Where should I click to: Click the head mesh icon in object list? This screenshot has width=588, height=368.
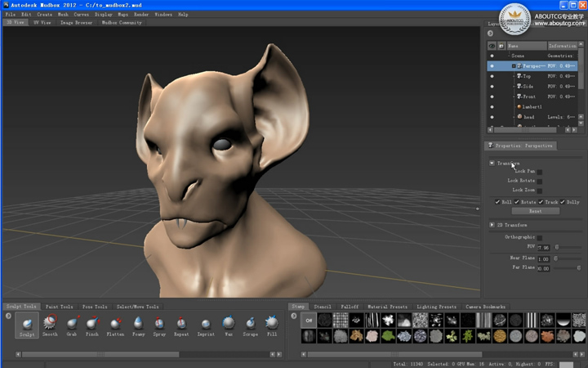click(519, 117)
